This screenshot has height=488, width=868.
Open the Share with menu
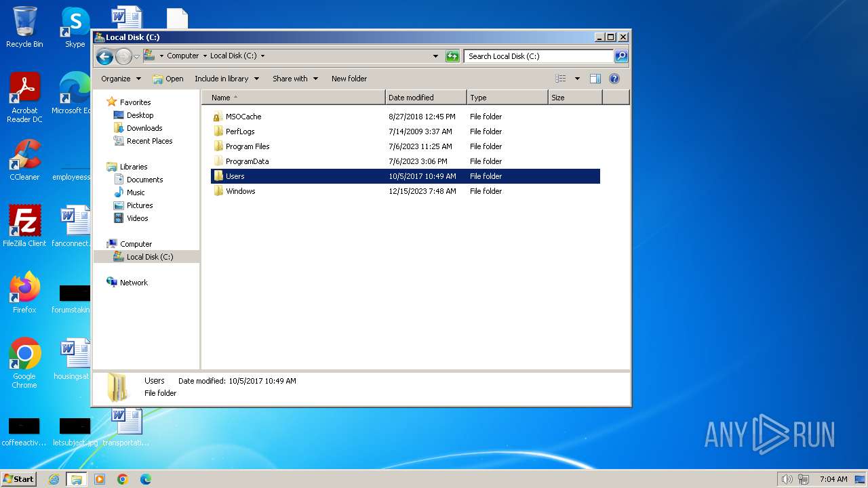pyautogui.click(x=295, y=79)
